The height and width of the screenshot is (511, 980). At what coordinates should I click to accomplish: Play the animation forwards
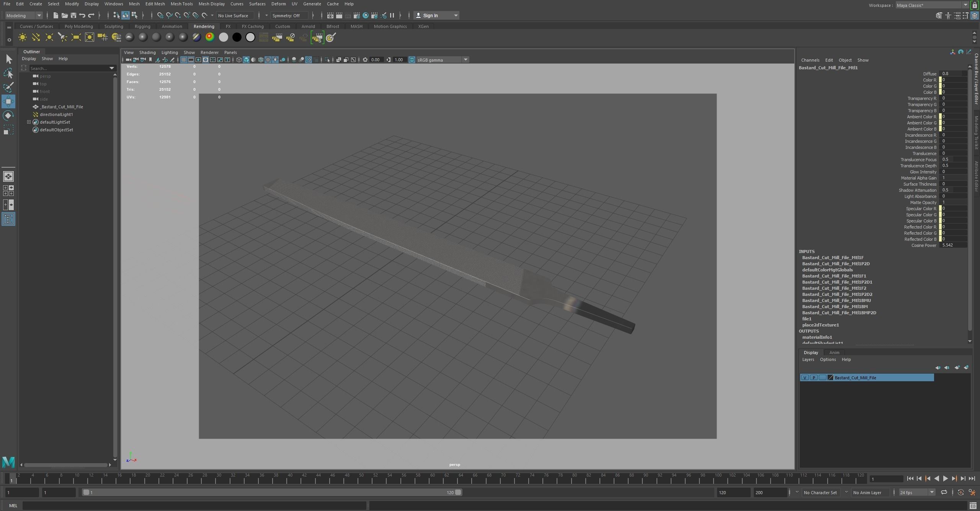point(945,478)
